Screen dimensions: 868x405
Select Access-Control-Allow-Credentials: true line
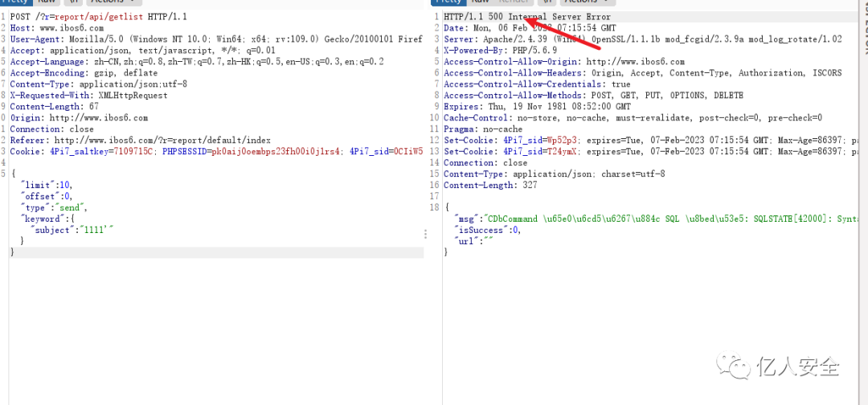click(537, 84)
